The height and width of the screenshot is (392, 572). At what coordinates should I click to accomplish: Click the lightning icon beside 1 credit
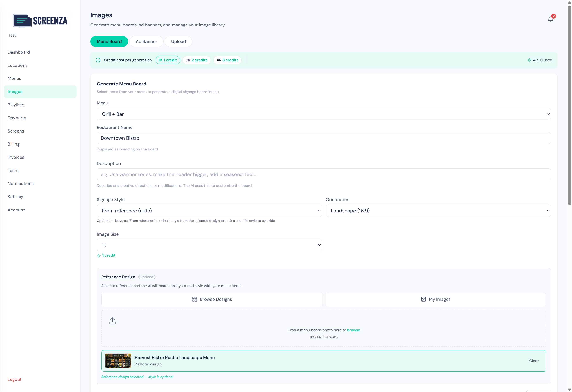point(98,255)
